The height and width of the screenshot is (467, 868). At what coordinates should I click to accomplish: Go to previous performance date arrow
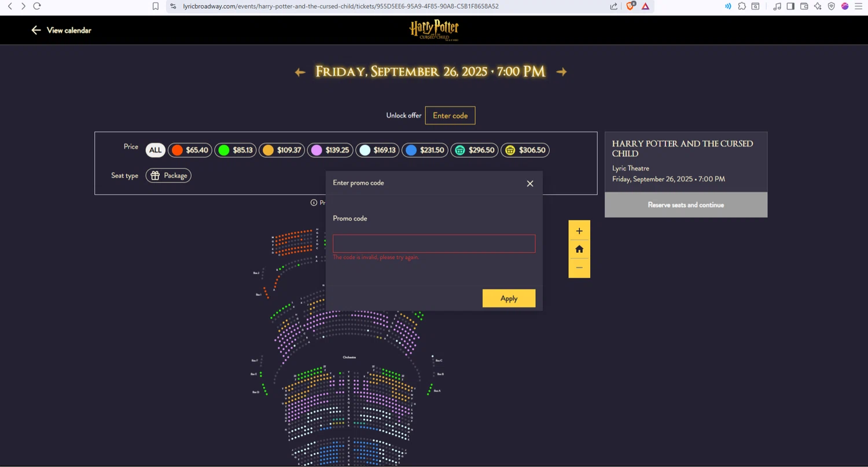[x=300, y=72]
